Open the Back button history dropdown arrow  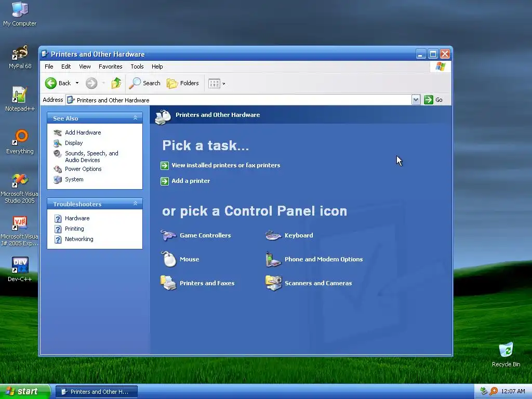pos(77,83)
